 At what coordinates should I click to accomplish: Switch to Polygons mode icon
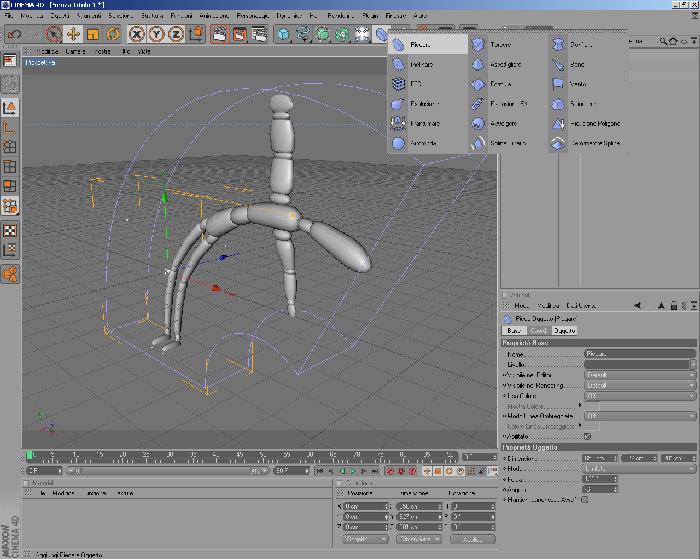pyautogui.click(x=10, y=186)
